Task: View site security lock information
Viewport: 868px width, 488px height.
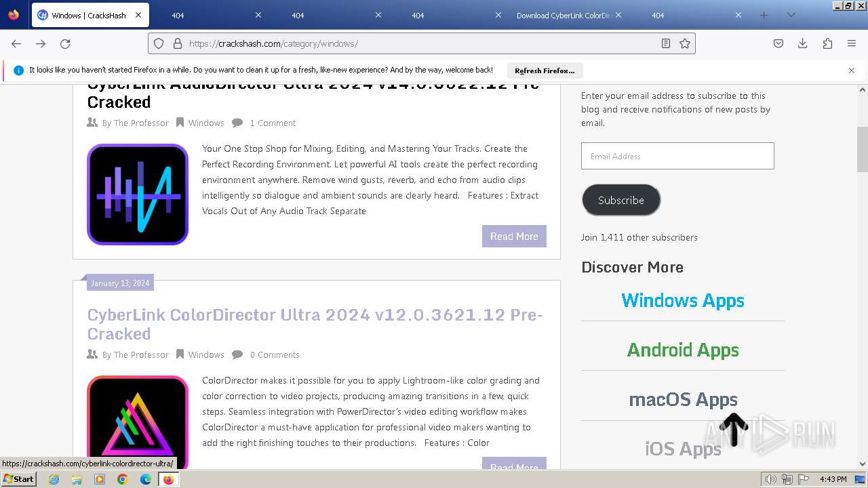Action: (x=178, y=43)
